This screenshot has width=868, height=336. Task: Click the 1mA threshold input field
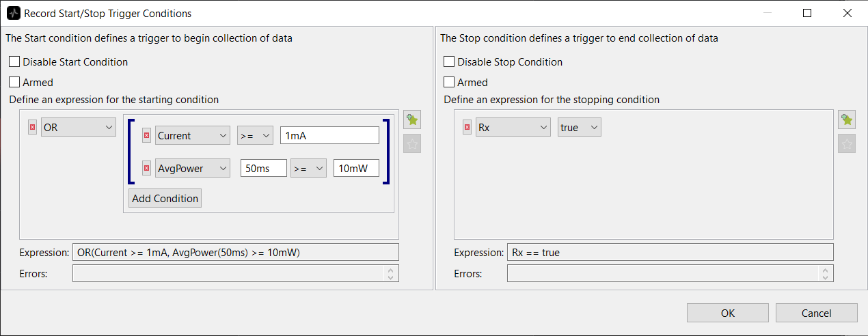click(329, 136)
